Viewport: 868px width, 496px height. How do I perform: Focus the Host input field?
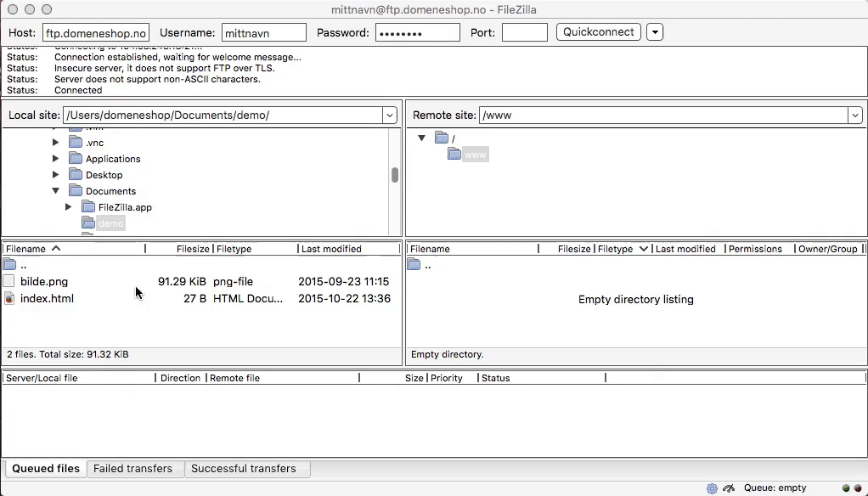tap(96, 32)
